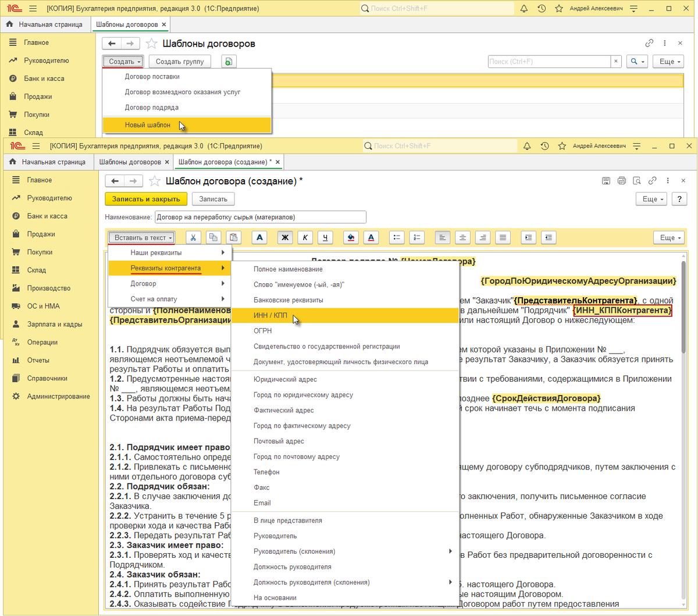
Task: Choose Полное наименование from submenu
Action: [x=346, y=269]
